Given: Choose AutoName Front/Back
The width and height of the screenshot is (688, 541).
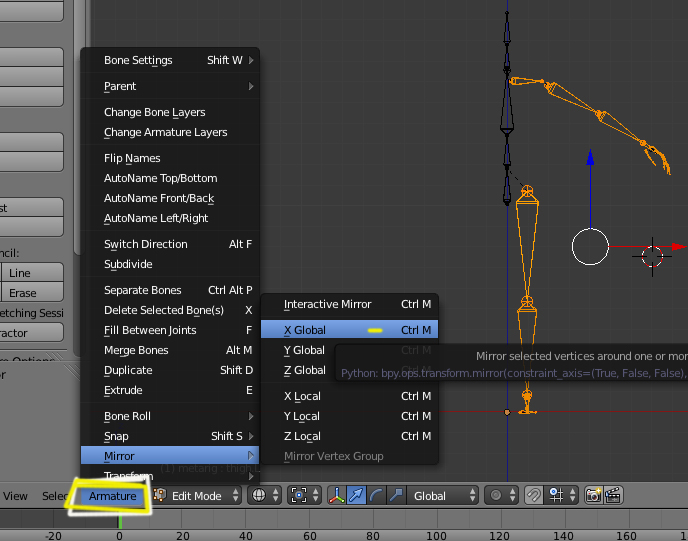Looking at the screenshot, I should (x=170, y=198).
